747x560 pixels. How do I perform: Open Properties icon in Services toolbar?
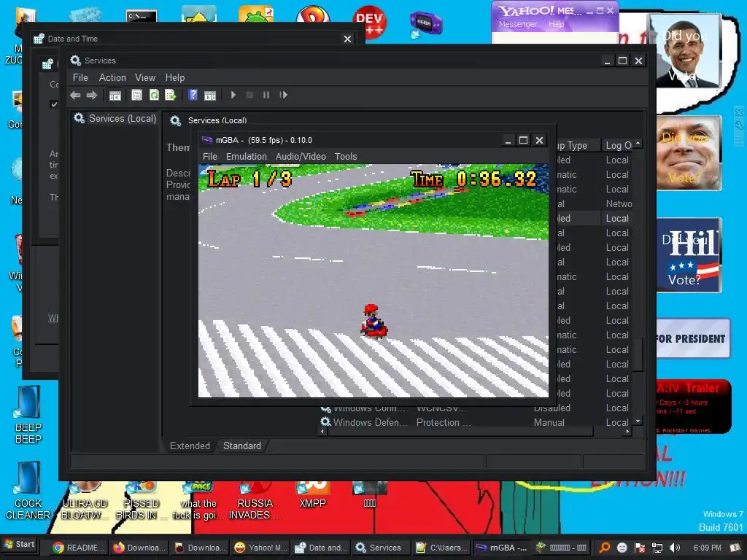tap(136, 96)
